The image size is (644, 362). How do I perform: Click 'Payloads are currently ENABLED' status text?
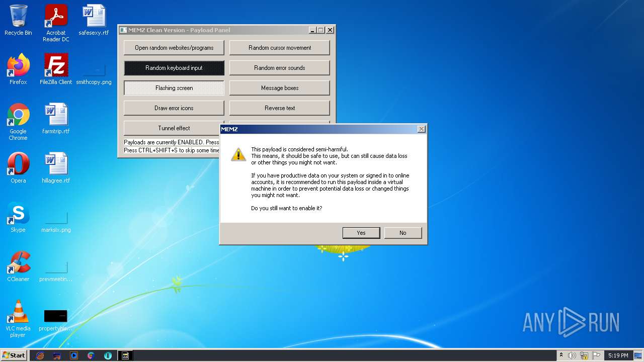tap(172, 142)
